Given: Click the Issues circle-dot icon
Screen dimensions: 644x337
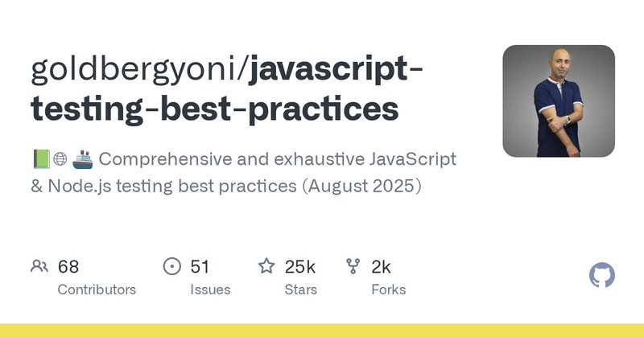Looking at the screenshot, I should (x=171, y=266).
